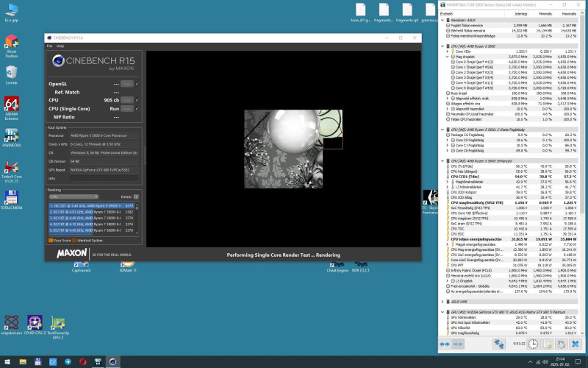The width and height of the screenshot is (588, 368).
Task: Open Ghost Toolbox desktop icon
Action: pos(12,46)
